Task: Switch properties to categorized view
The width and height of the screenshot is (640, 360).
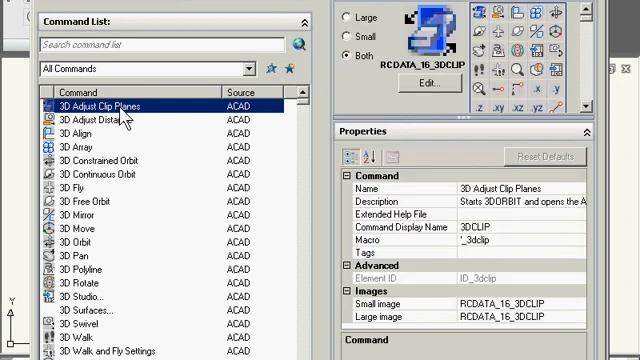Action: click(x=351, y=157)
